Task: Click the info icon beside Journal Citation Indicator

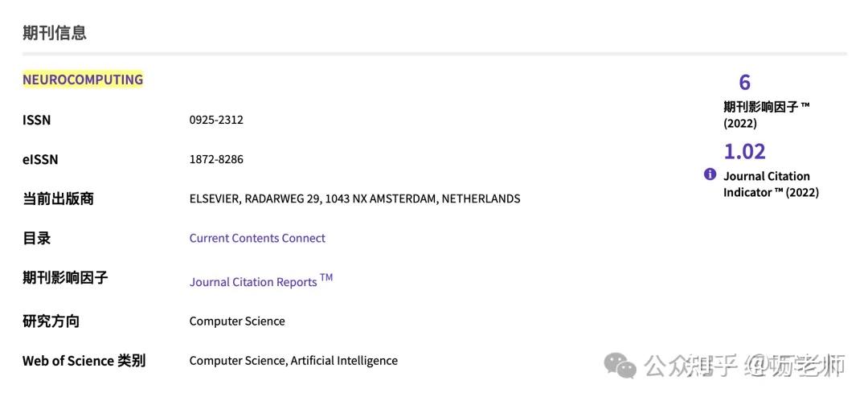Action: (x=710, y=174)
